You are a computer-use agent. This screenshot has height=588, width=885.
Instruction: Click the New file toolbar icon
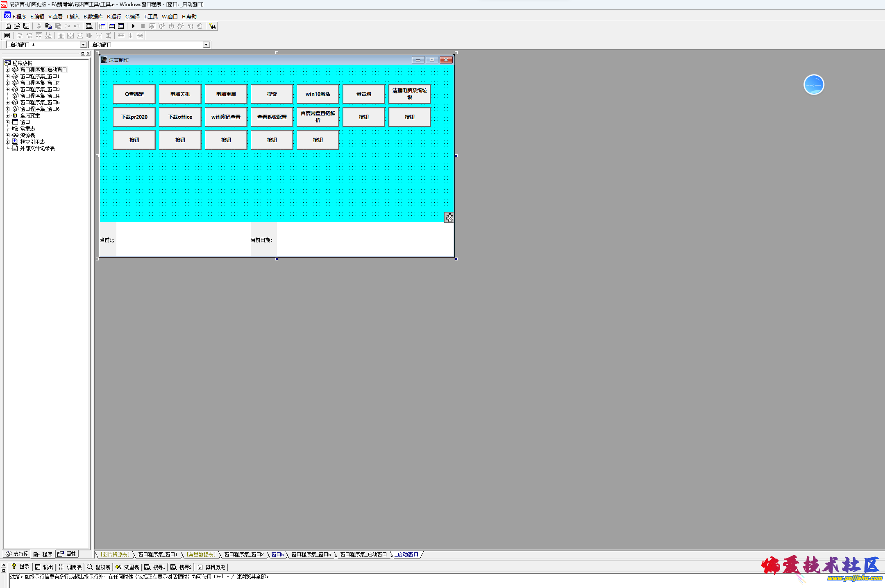coord(8,26)
